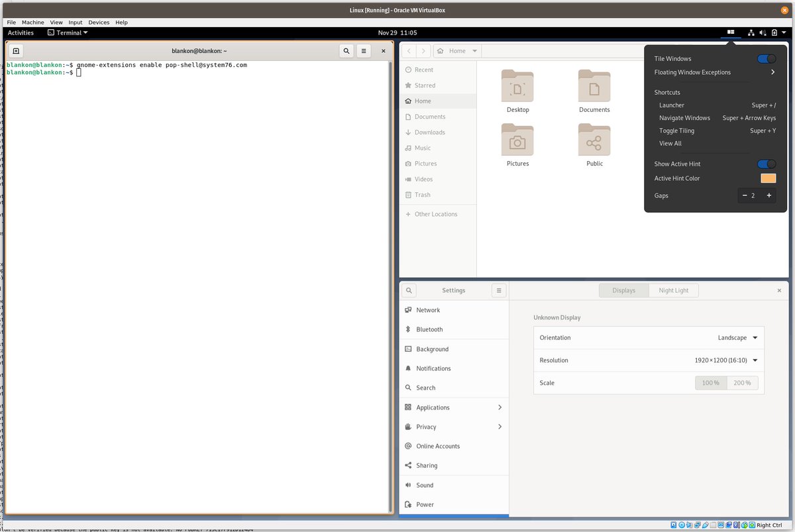795x532 pixels.
Task: Select Downloads in Files sidebar
Action: [x=437, y=133]
